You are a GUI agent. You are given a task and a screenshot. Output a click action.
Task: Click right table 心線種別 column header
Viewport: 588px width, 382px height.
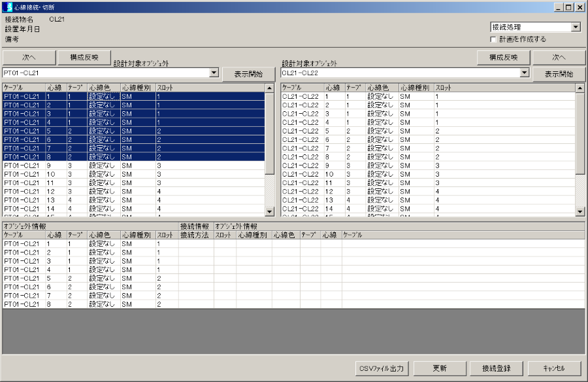[416, 88]
